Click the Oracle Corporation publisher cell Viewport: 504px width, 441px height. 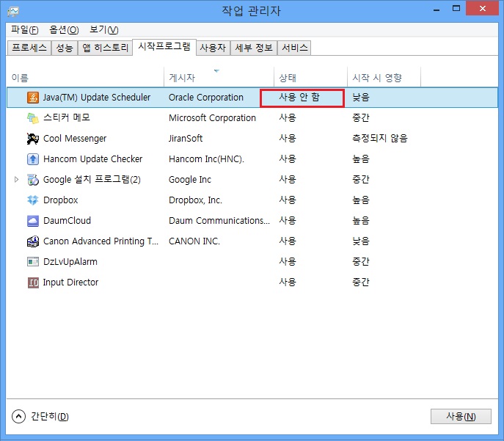click(x=206, y=98)
